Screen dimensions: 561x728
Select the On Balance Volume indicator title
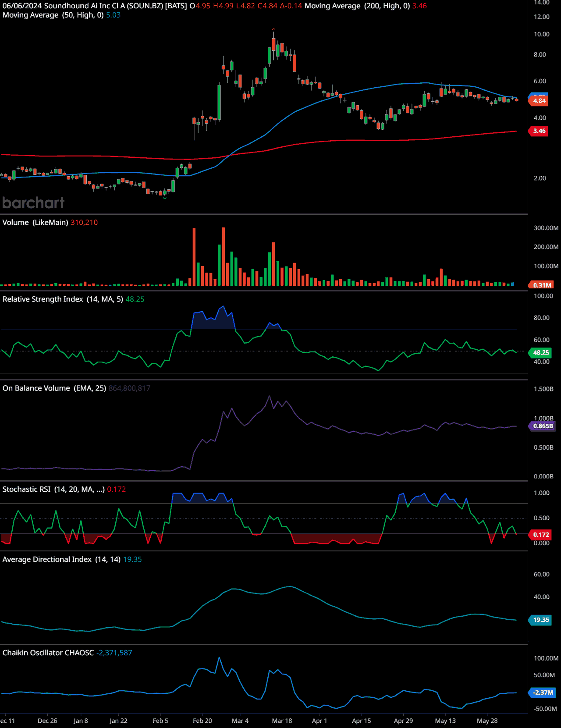tap(36, 388)
